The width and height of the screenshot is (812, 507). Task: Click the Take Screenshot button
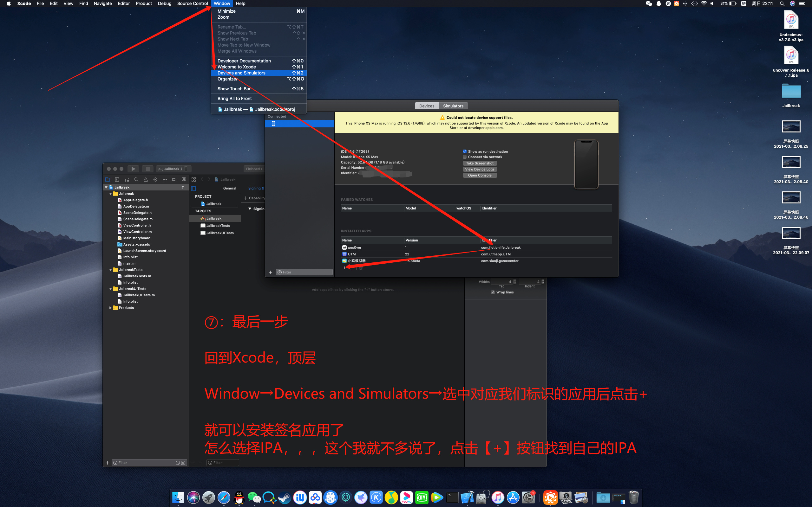(x=479, y=163)
